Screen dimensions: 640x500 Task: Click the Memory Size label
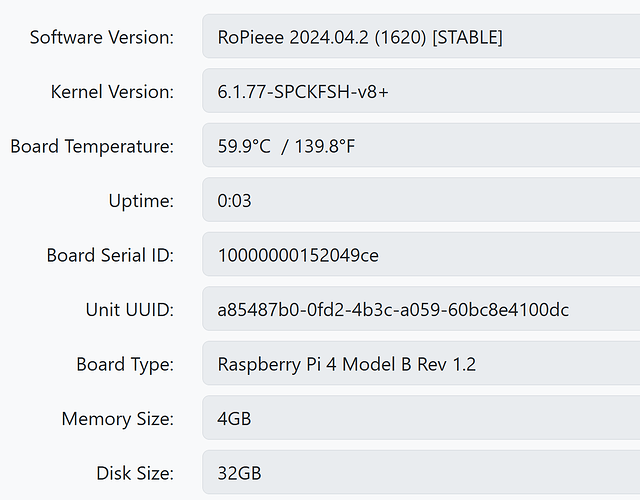coord(118,419)
